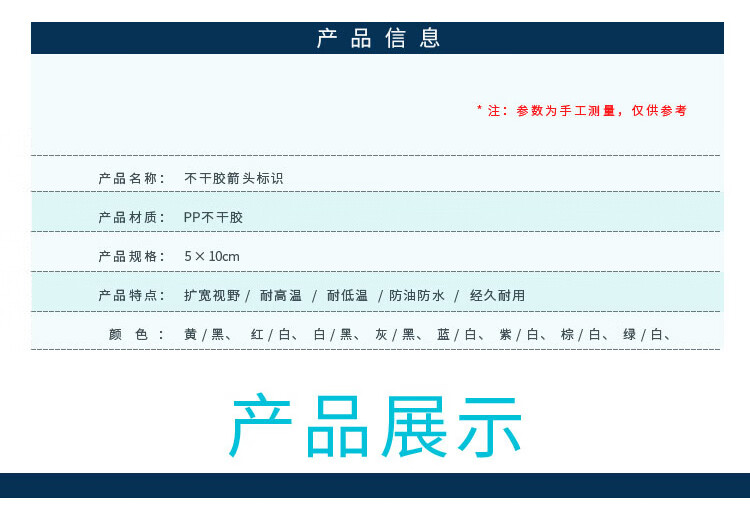Choose the 黄/黑 color option
750x524 pixels.
[x=204, y=334]
